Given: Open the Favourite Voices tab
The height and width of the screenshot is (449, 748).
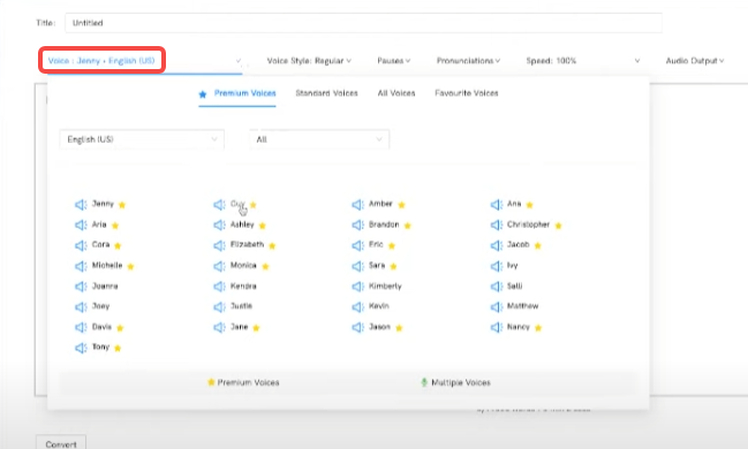Looking at the screenshot, I should 467,94.
